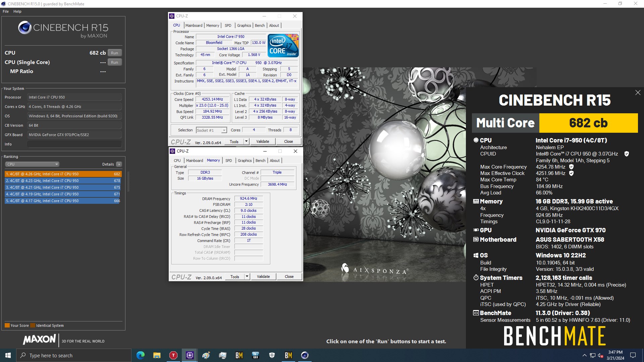Click the Max Core Frequency verified badge
Image resolution: width=644 pixels, height=362 pixels.
click(571, 167)
